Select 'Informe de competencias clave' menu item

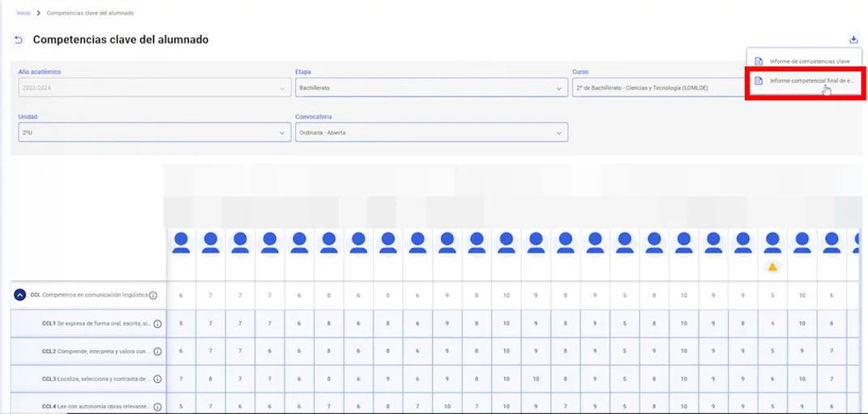[x=808, y=62]
